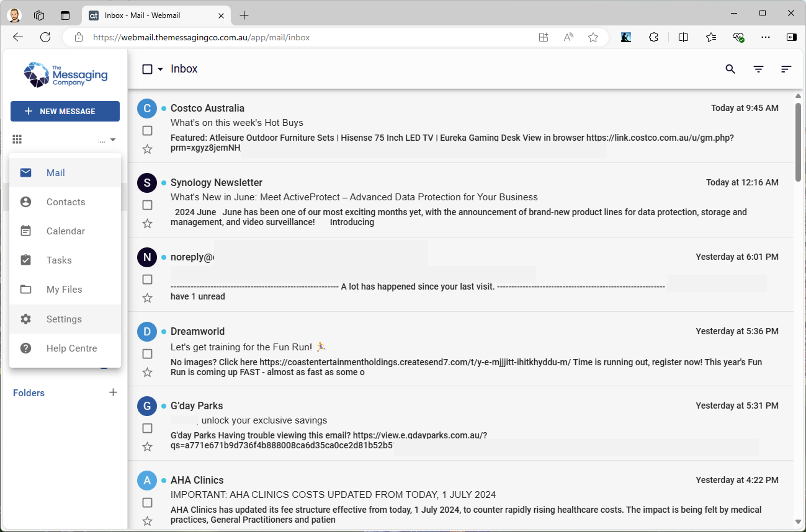Image resolution: width=806 pixels, height=532 pixels.
Task: Select Mail in the sidebar navigation
Action: [x=55, y=172]
